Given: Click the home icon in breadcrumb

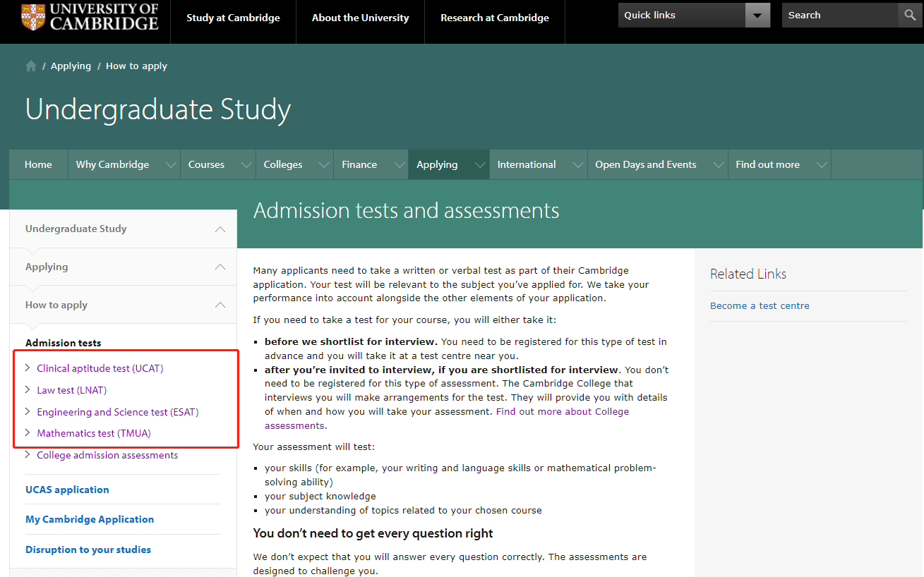Looking at the screenshot, I should coord(31,66).
